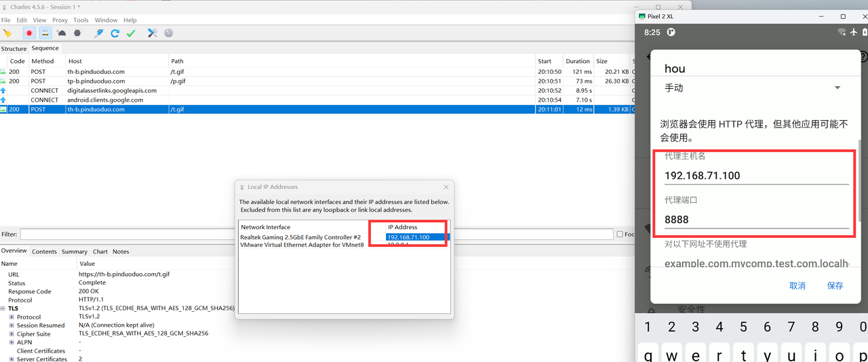The width and height of the screenshot is (868, 362).
Task: Toggle SSL Proxying lock icon
Action: point(45,33)
